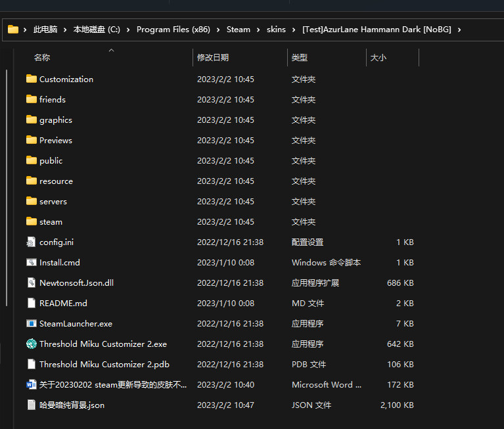Select README.md file name
This screenshot has height=429, width=504.
[x=63, y=304]
